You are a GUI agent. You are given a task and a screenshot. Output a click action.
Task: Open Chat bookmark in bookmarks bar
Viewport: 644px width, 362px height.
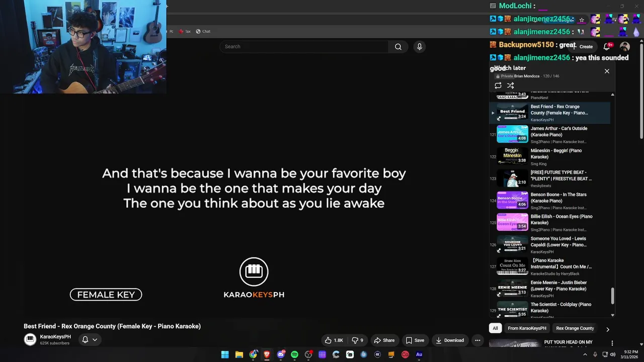point(203,31)
